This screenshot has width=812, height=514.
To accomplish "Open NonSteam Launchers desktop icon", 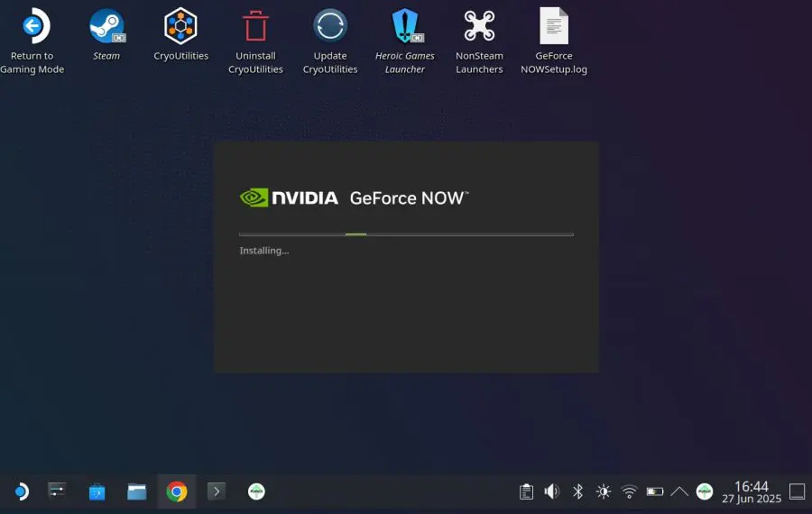I will [x=479, y=41].
